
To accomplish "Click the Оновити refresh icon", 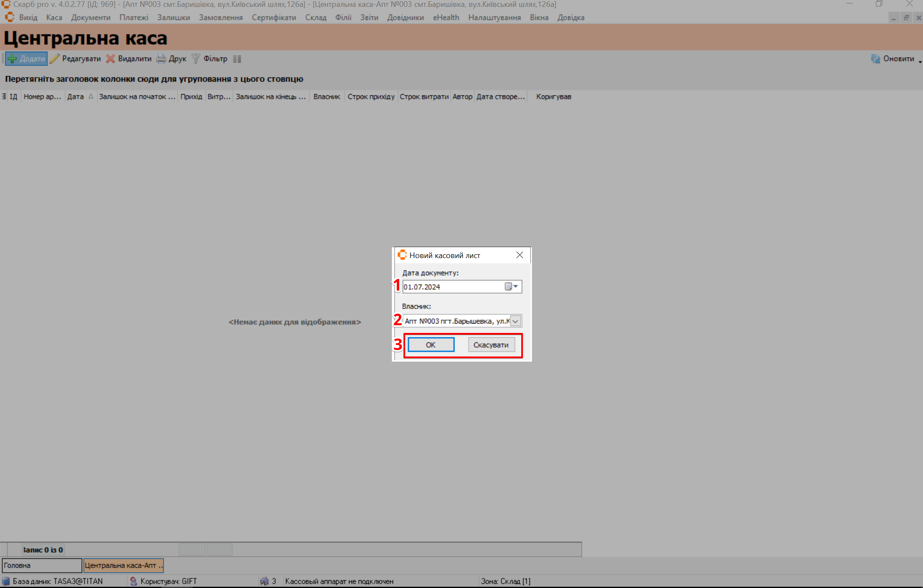I will tap(875, 59).
